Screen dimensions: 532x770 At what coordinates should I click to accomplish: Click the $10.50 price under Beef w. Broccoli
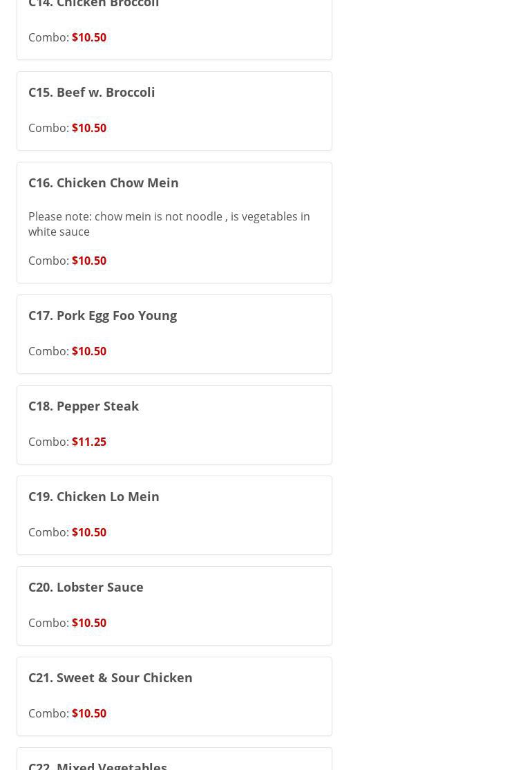point(89,128)
